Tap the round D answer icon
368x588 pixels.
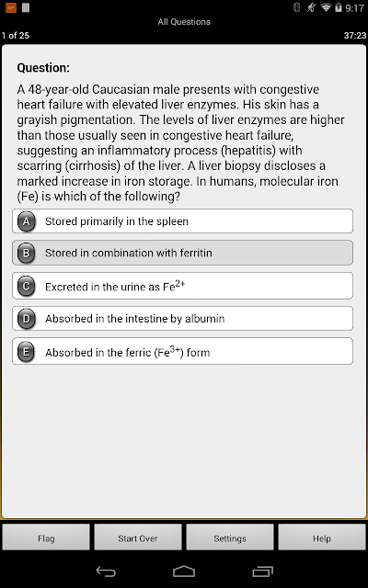(x=26, y=319)
